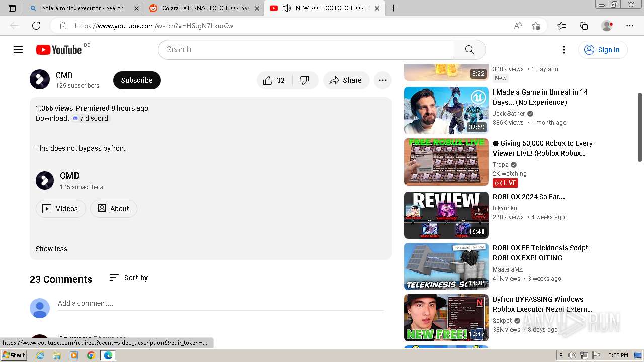644x362 pixels.
Task: Open the blkyonko channel name
Action: [x=505, y=208]
